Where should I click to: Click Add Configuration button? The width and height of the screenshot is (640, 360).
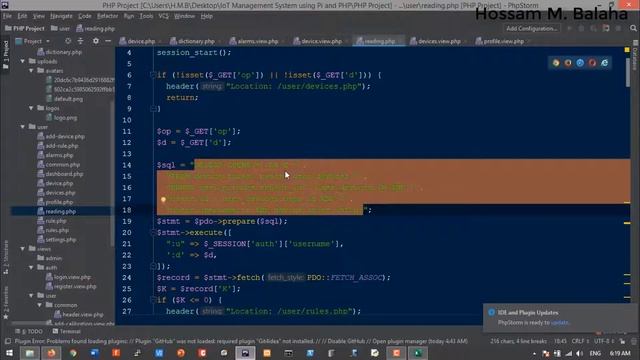click(531, 28)
